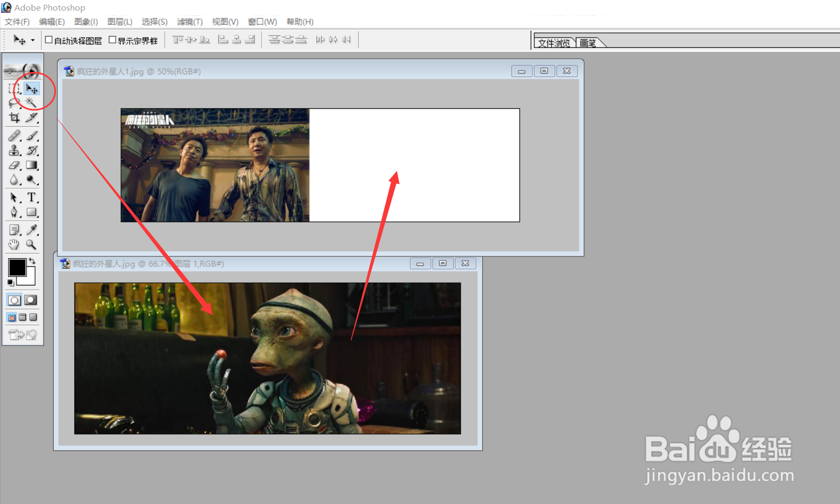Open the 帮助(H) menu

300,22
